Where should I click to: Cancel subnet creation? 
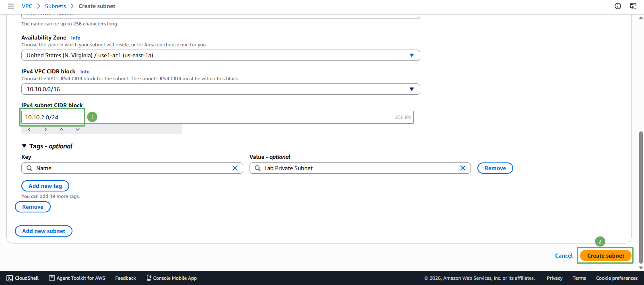coord(564,256)
